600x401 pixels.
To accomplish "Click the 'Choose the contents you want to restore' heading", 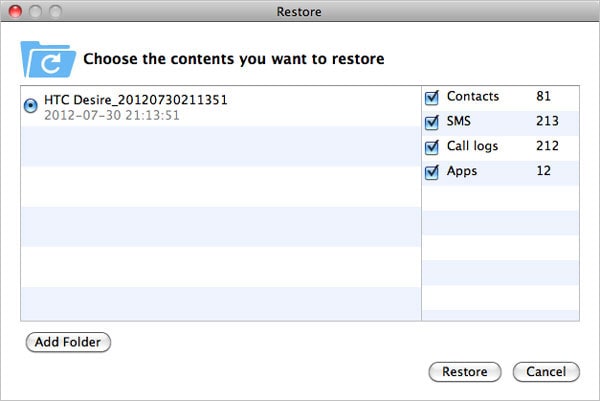I will pyautogui.click(x=233, y=59).
